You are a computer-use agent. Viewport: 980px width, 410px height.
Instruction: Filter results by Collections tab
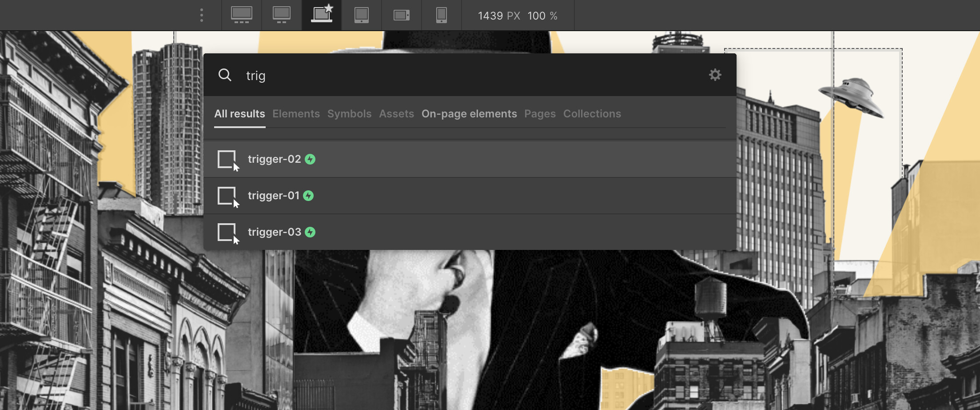tap(592, 114)
